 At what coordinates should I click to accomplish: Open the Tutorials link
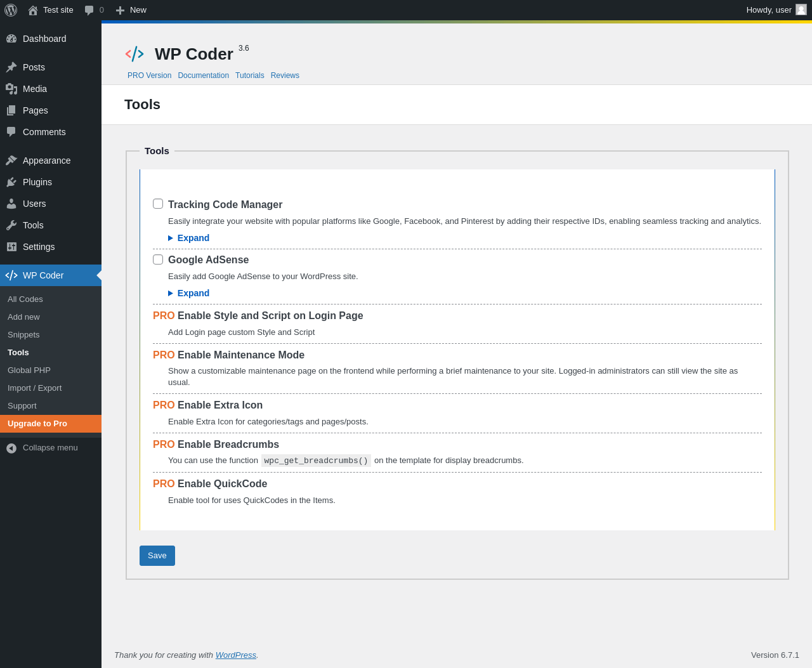(250, 75)
